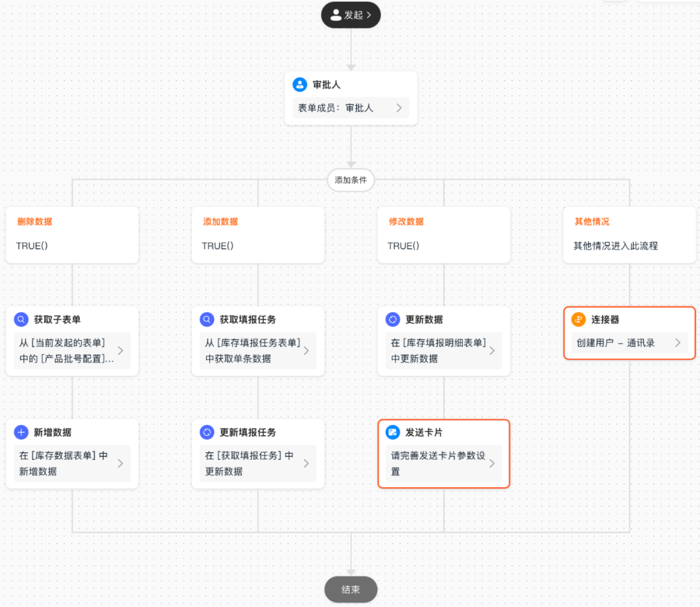Expand chevron on 表单成员：审批人 row

pos(399,108)
